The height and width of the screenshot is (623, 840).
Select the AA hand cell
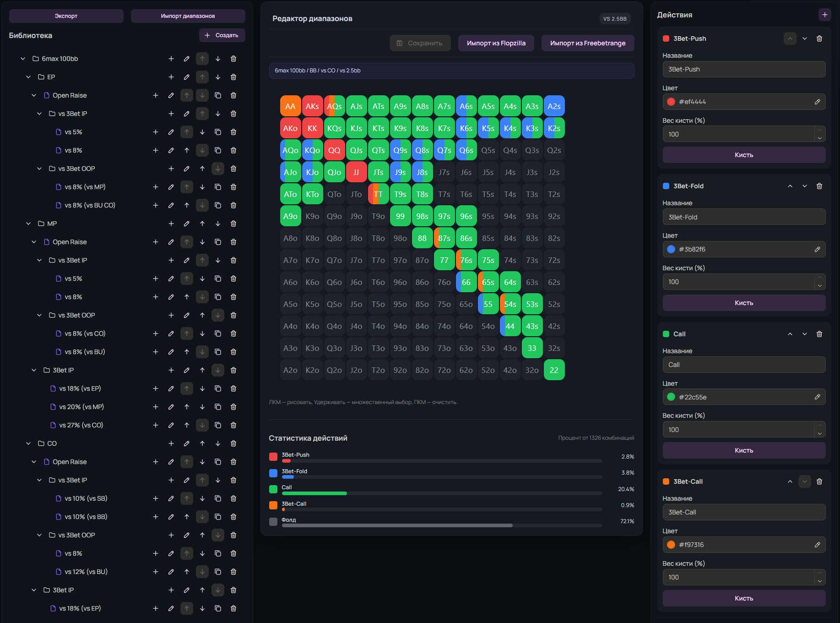tap(290, 106)
